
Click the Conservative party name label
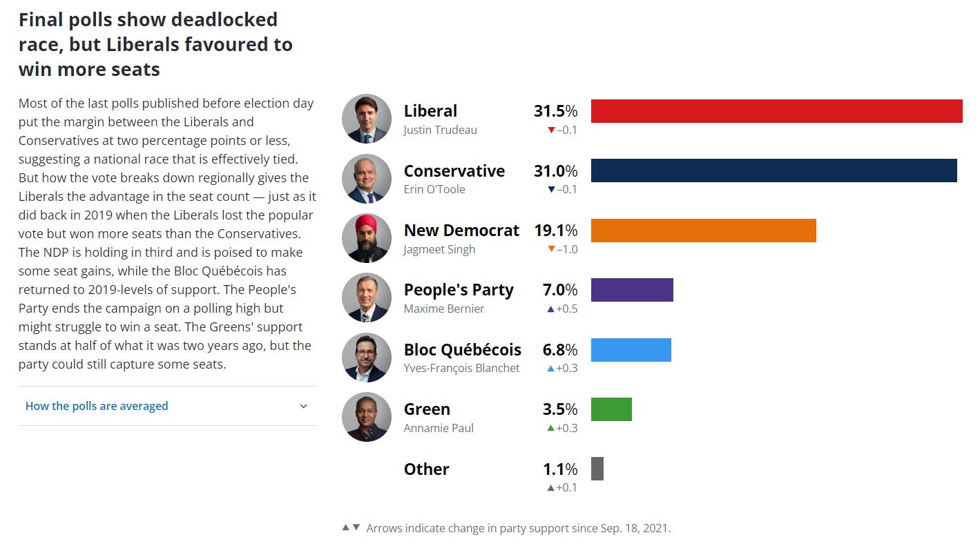(454, 171)
